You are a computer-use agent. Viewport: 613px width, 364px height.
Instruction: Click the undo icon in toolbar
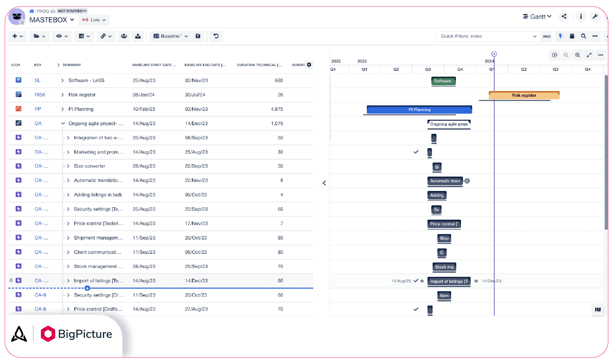(x=216, y=36)
